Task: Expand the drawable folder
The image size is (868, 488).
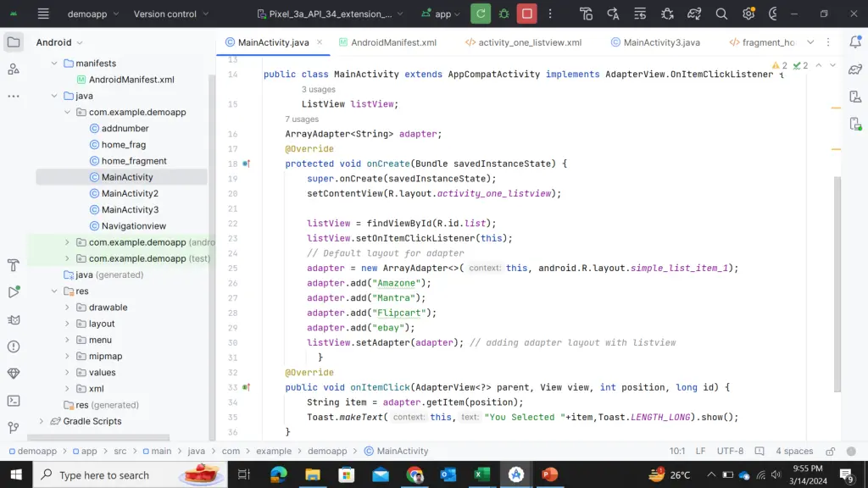Action: coord(67,307)
